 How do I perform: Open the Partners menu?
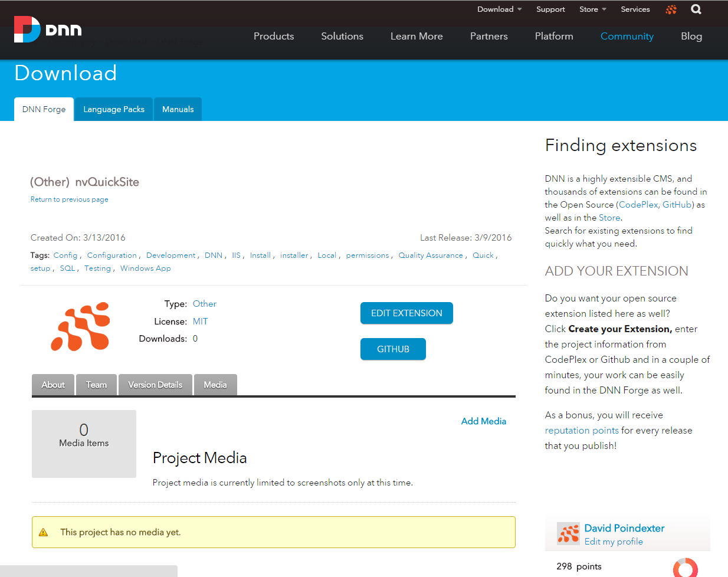[x=489, y=36]
